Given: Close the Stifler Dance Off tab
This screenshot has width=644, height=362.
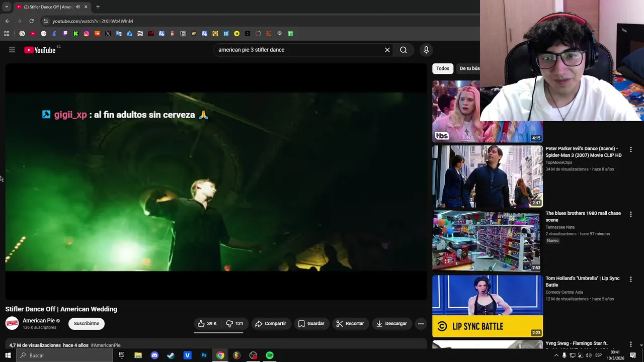Looking at the screenshot, I should (86, 7).
